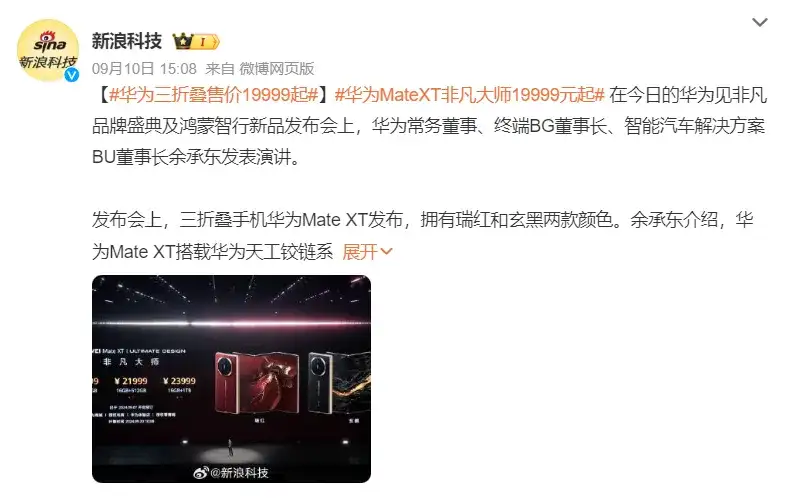
Task: Click the black Mate XT phone in photo
Action: 340,383
